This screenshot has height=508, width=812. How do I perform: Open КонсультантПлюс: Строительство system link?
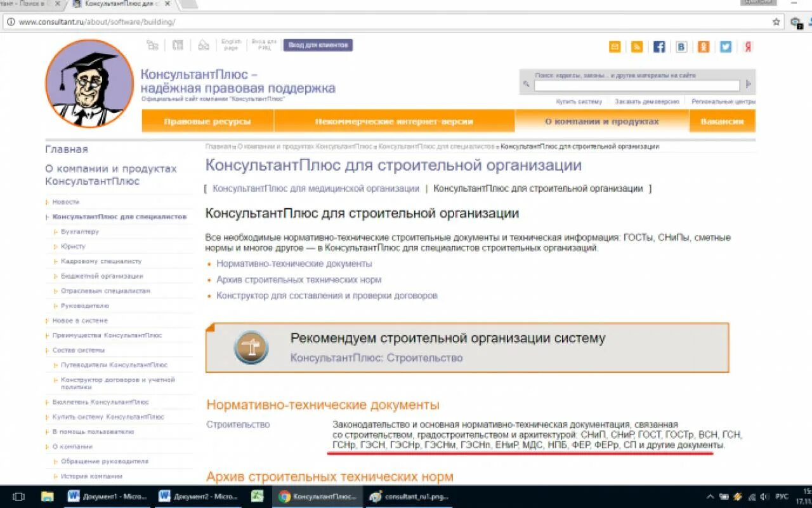pyautogui.click(x=376, y=358)
